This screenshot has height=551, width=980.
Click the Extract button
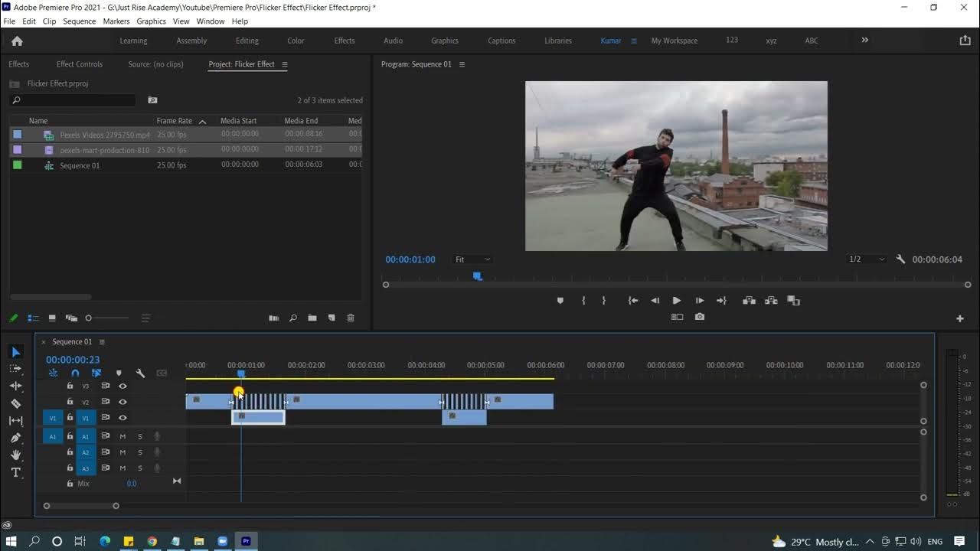[x=771, y=301]
